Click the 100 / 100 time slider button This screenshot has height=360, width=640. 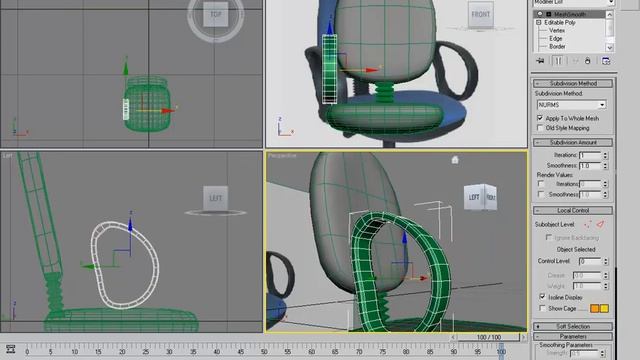coord(488,337)
